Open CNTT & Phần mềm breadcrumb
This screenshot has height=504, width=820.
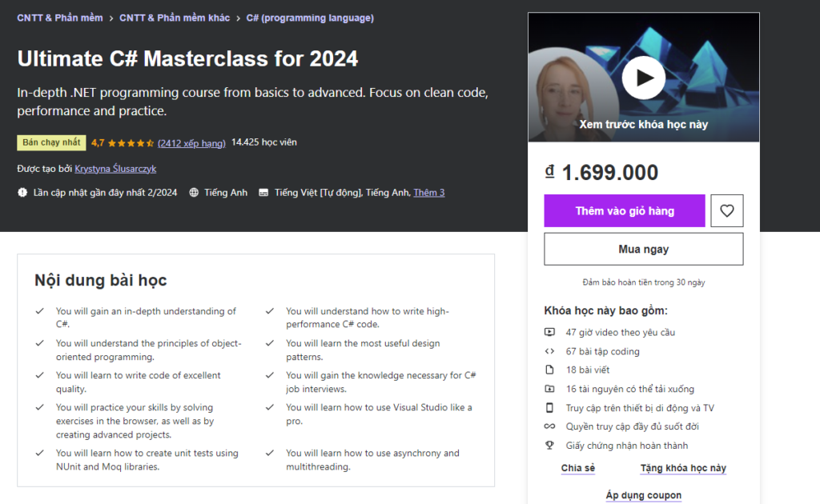(60, 18)
